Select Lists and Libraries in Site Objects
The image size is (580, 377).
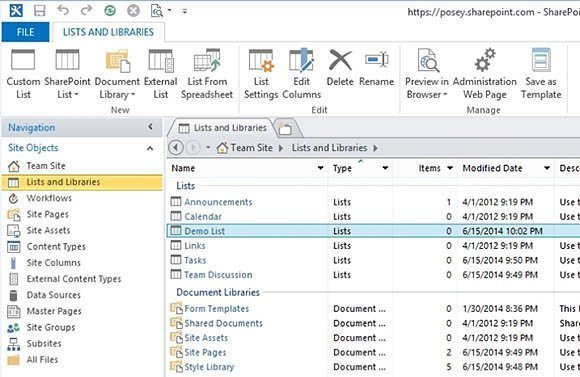click(x=82, y=182)
